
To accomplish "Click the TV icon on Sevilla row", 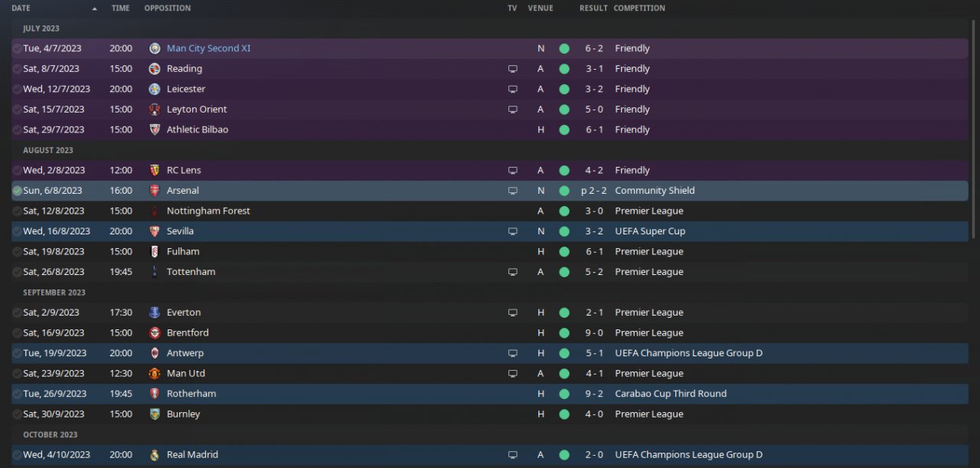I will (x=512, y=231).
